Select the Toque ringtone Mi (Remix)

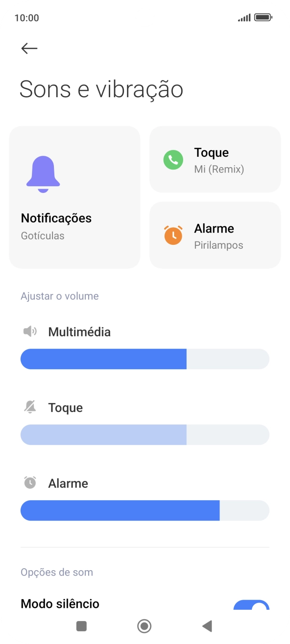pos(215,160)
